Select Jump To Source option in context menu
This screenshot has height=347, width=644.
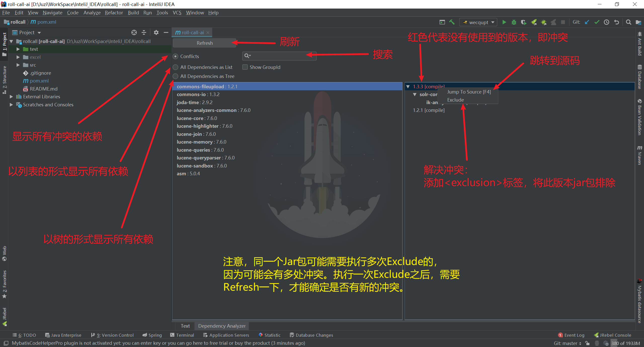point(468,92)
